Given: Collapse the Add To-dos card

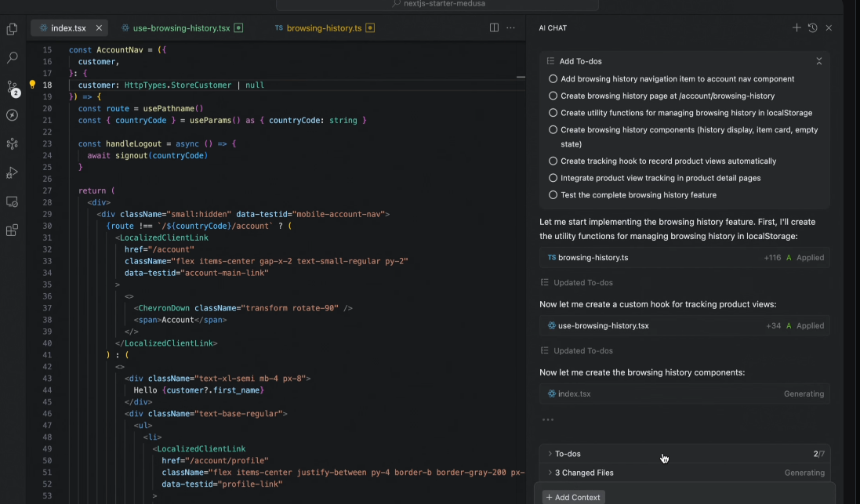Looking at the screenshot, I should pyautogui.click(x=819, y=61).
